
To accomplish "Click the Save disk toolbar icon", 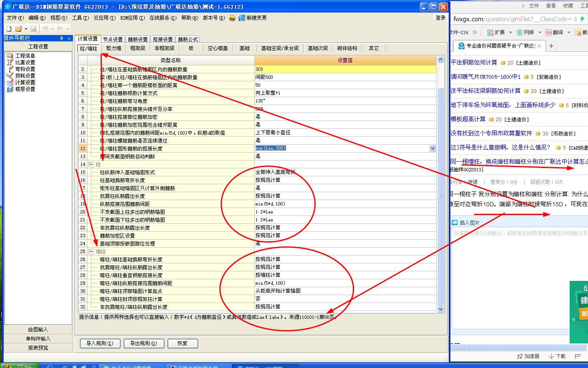I will coord(33,29).
